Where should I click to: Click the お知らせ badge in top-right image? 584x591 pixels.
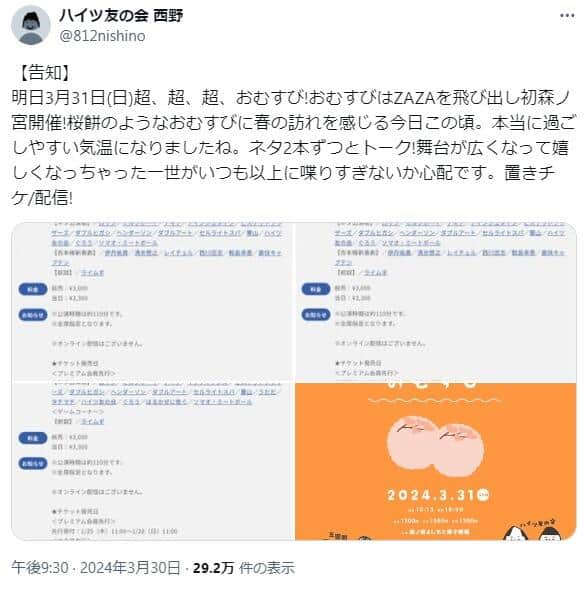click(x=316, y=315)
